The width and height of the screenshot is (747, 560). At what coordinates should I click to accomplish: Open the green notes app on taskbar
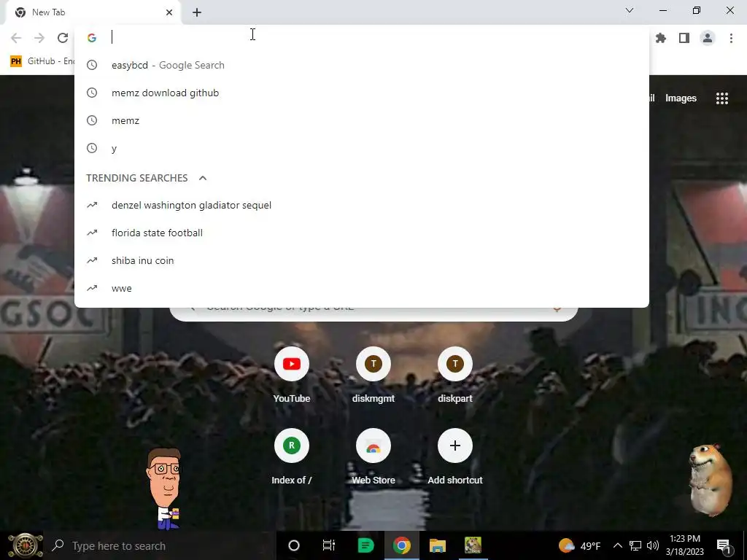click(365, 545)
